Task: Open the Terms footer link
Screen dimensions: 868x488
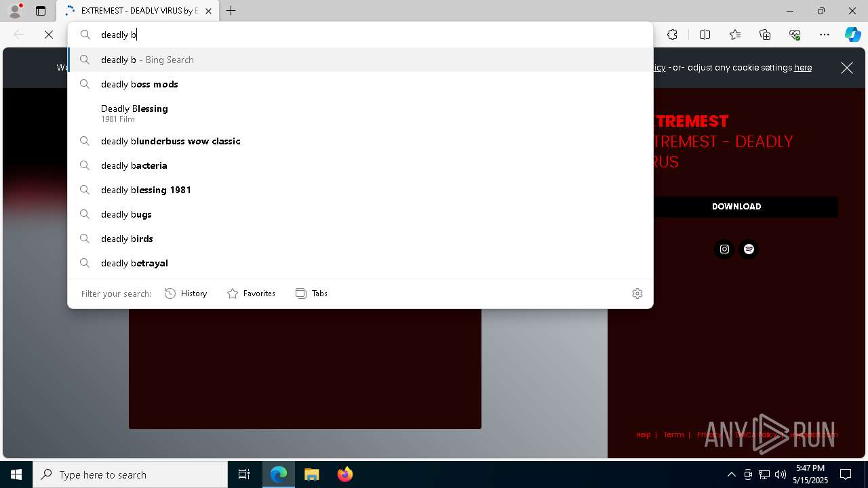Action: [673, 435]
